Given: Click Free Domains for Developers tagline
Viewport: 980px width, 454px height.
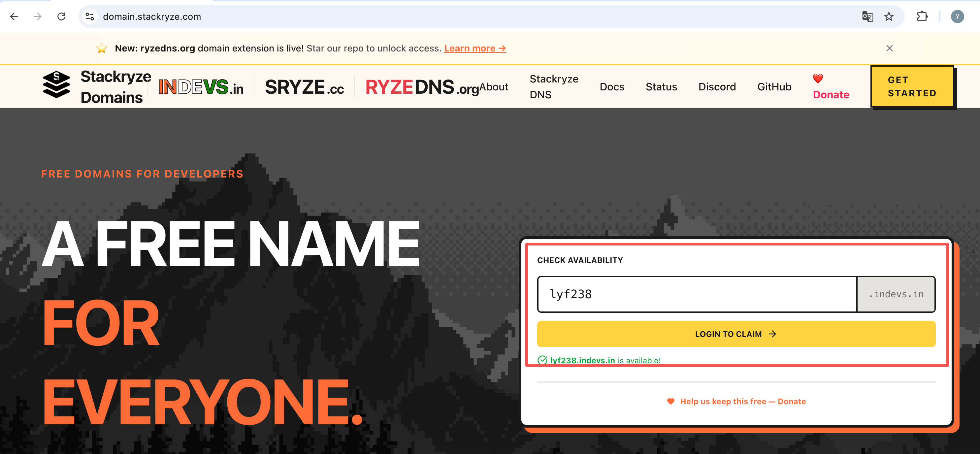Looking at the screenshot, I should 142,174.
